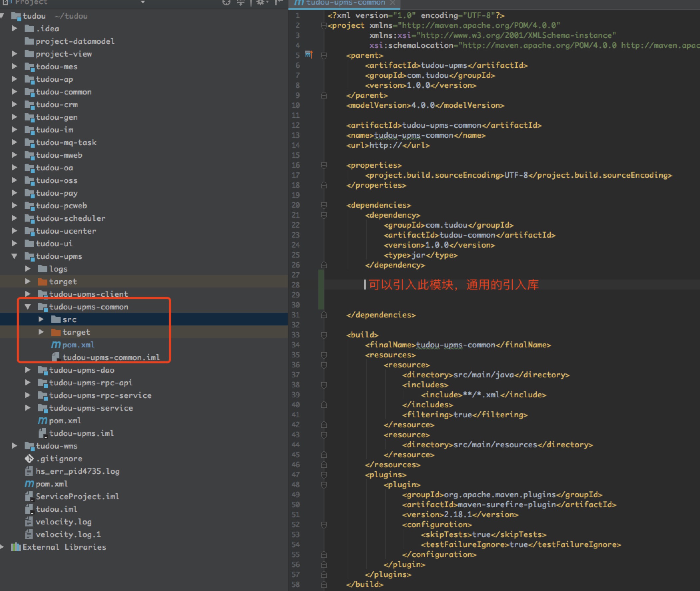Expand the project-view folder

(x=14, y=54)
